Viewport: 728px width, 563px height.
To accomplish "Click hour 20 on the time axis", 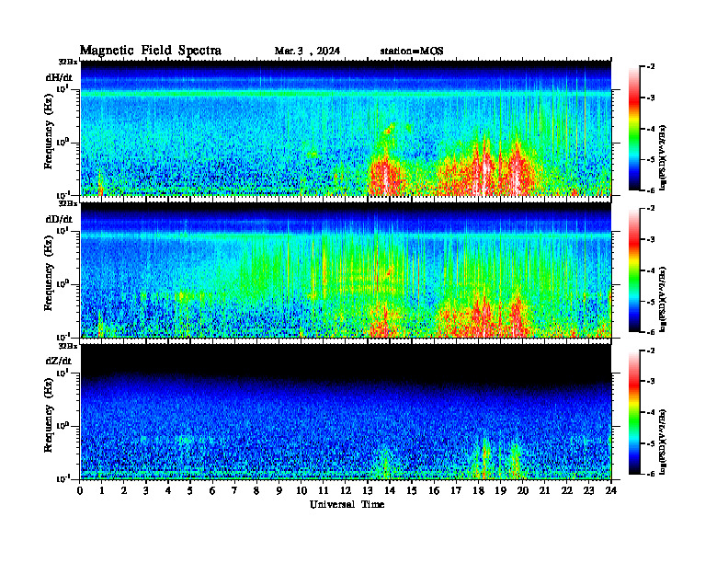I will pos(523,491).
